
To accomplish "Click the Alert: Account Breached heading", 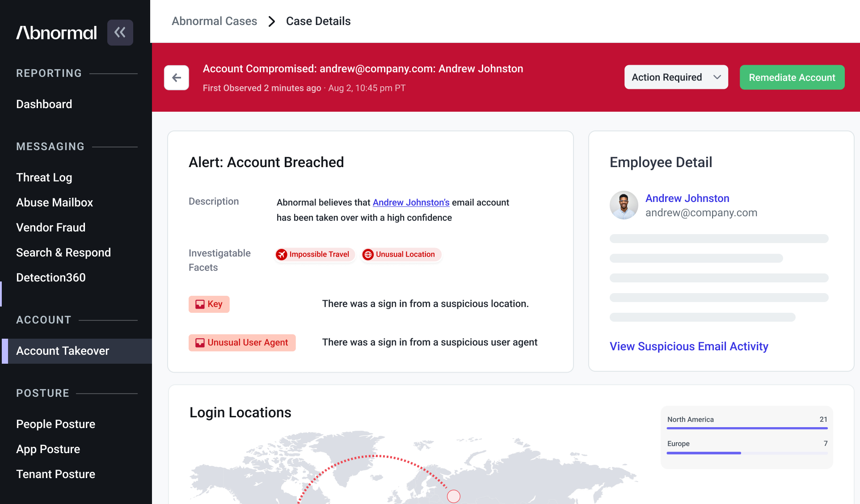I will [x=266, y=162].
